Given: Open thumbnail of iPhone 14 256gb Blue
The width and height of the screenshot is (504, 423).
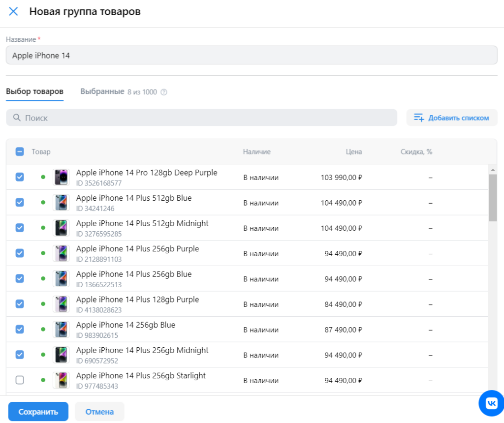Looking at the screenshot, I should tap(61, 329).
